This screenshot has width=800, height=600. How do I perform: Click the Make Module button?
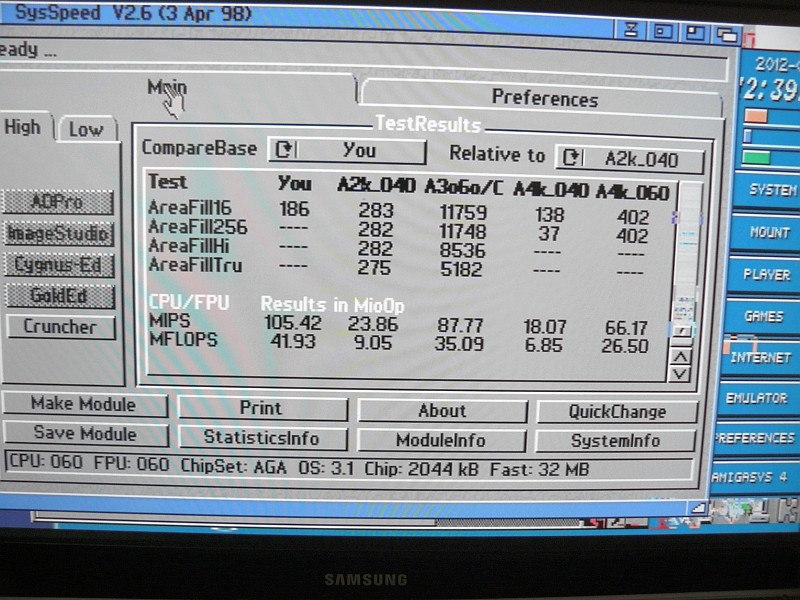click(x=85, y=405)
